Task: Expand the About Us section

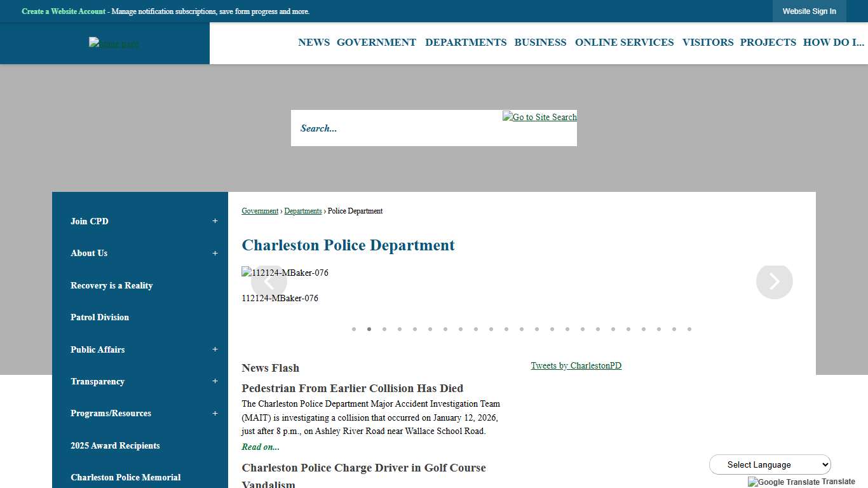Action: coord(215,253)
